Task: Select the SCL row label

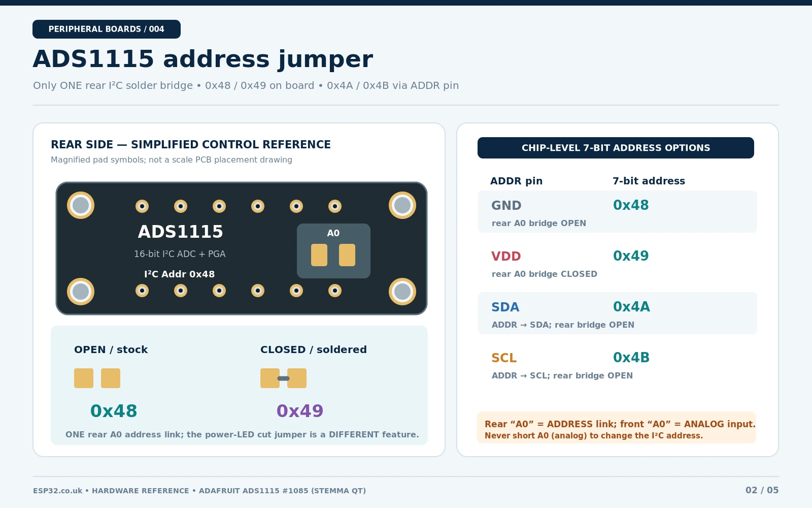Action: point(504,358)
